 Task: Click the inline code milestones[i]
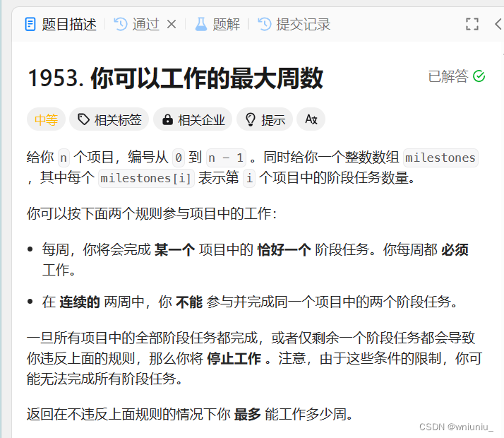point(146,178)
